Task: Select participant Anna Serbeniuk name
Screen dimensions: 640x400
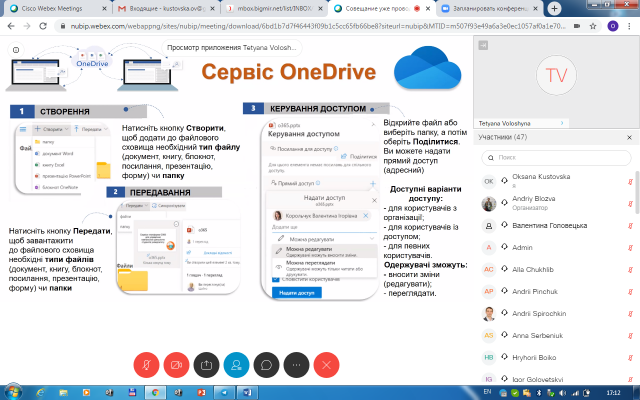Action: [x=538, y=336]
